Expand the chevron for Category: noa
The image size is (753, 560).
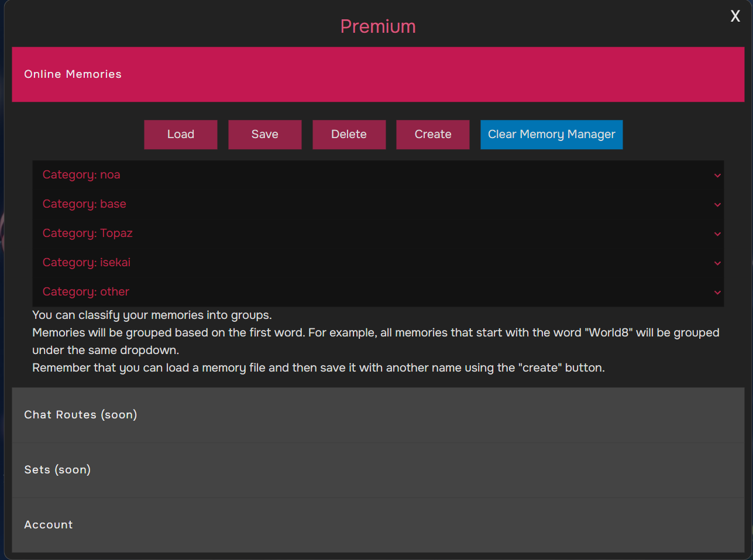(x=717, y=176)
